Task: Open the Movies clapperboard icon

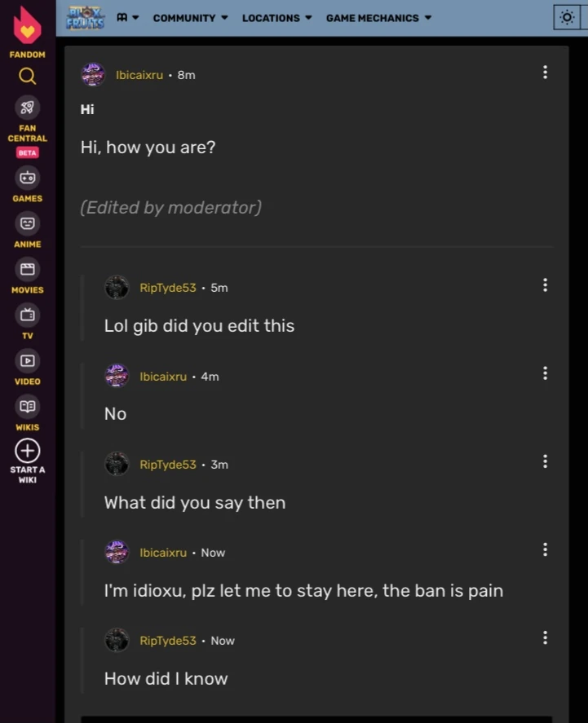Action: 27,268
